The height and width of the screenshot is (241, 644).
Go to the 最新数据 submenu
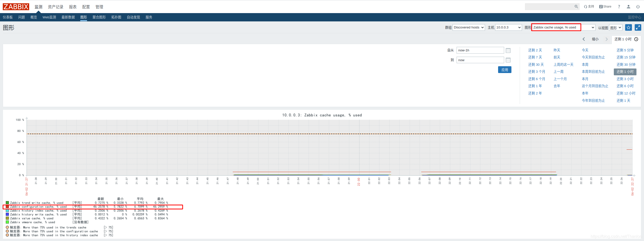click(x=68, y=17)
